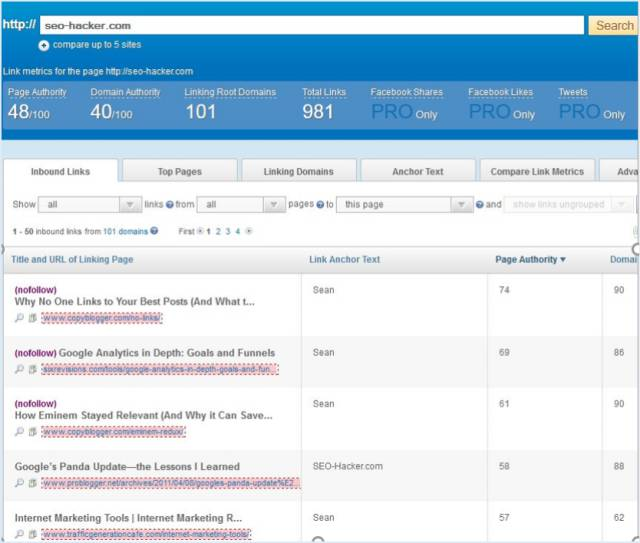Open the sixrevisions.com Google Analytics URL link
This screenshot has height=543, width=640.
coord(160,369)
